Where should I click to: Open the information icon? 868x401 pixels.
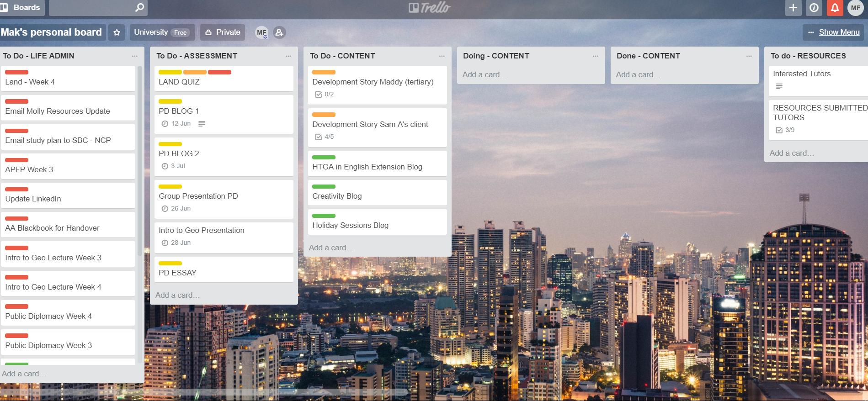pos(814,8)
